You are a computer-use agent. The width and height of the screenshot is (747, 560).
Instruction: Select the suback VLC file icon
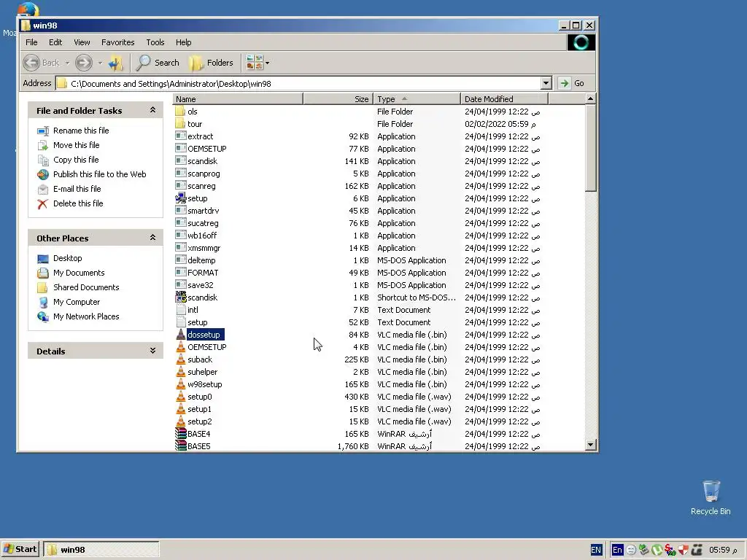[x=181, y=359]
